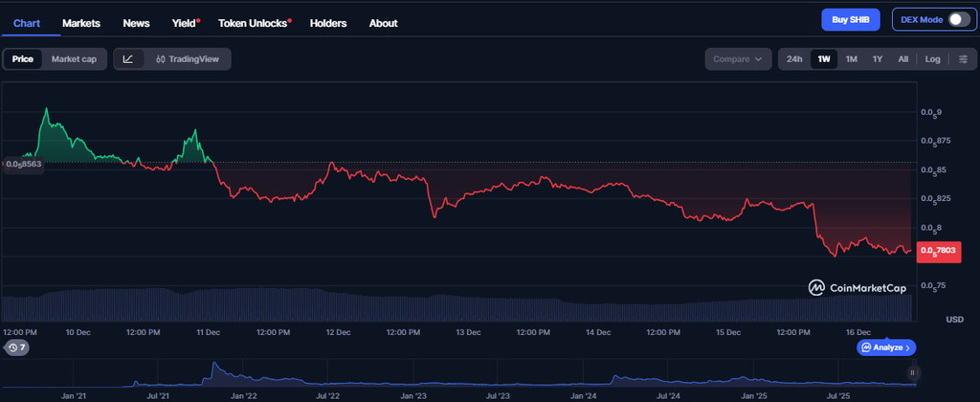
Task: Toggle DEX Mode switch
Action: [x=958, y=20]
